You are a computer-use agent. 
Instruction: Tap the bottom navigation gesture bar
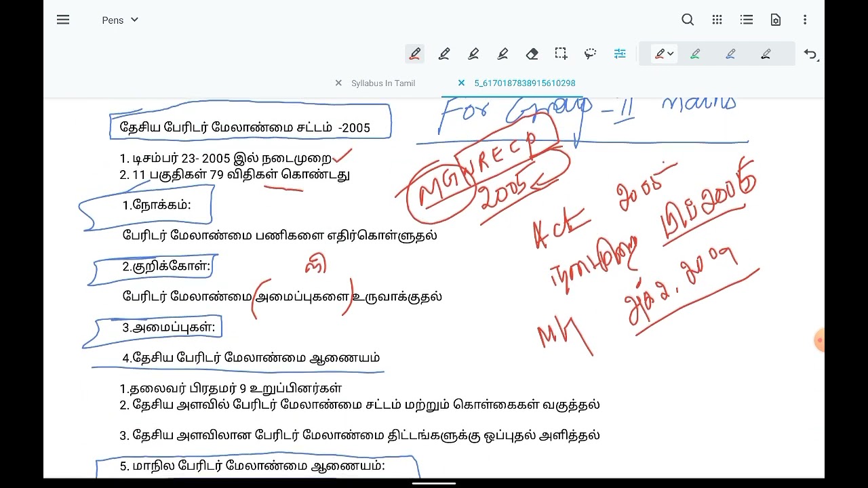434,483
